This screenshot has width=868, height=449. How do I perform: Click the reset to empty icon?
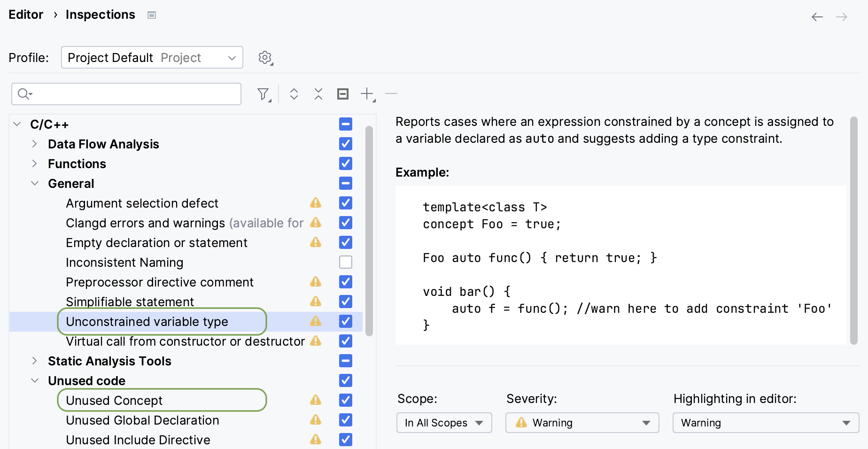tap(343, 94)
